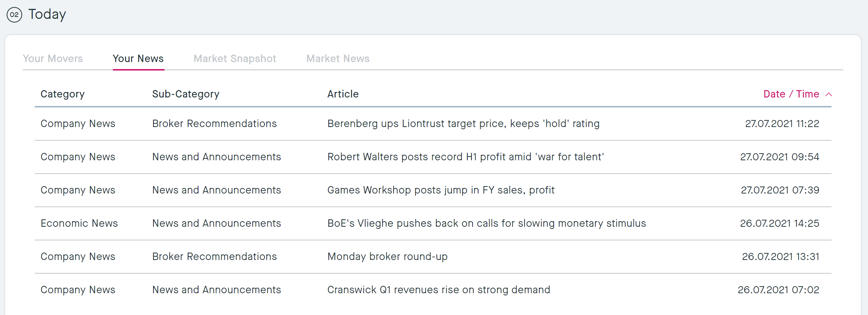Sort news by Date / Time header
This screenshot has height=315, width=868.
pyautogui.click(x=791, y=94)
